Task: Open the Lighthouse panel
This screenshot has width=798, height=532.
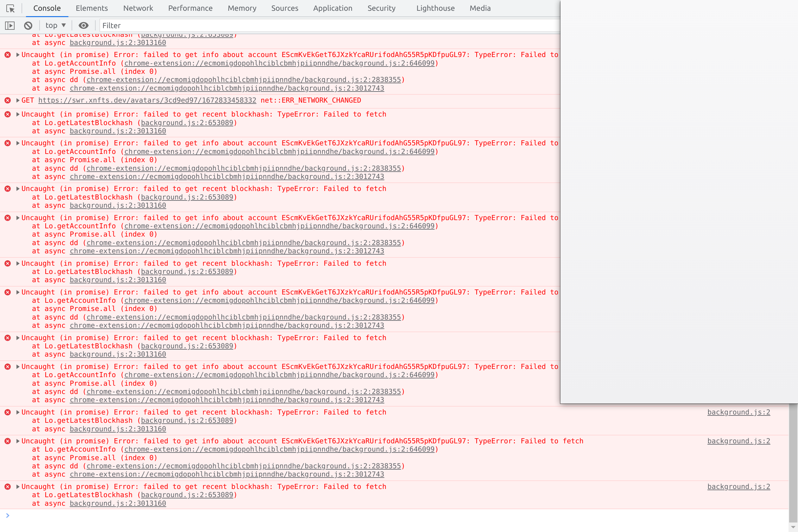Action: [435, 8]
